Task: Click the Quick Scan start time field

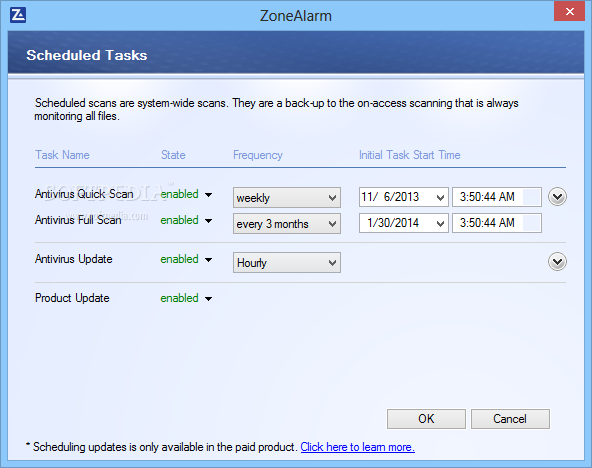Action: [497, 197]
